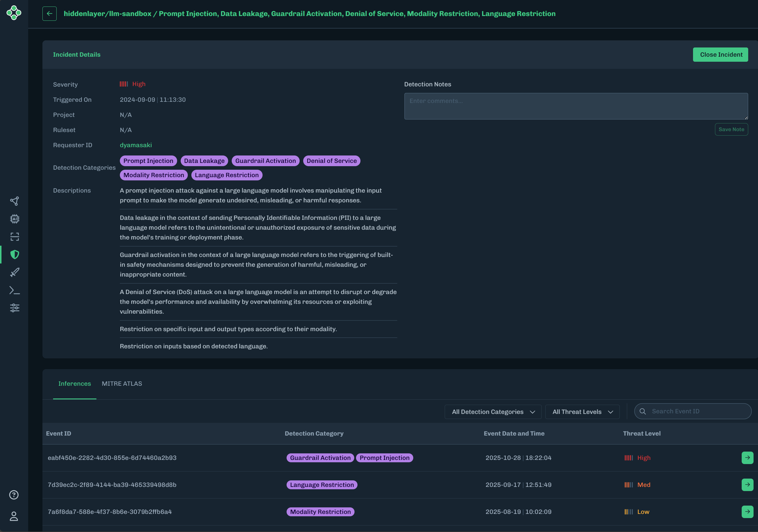
Task: Click the HiddenLayer logo icon
Action: [x=14, y=13]
